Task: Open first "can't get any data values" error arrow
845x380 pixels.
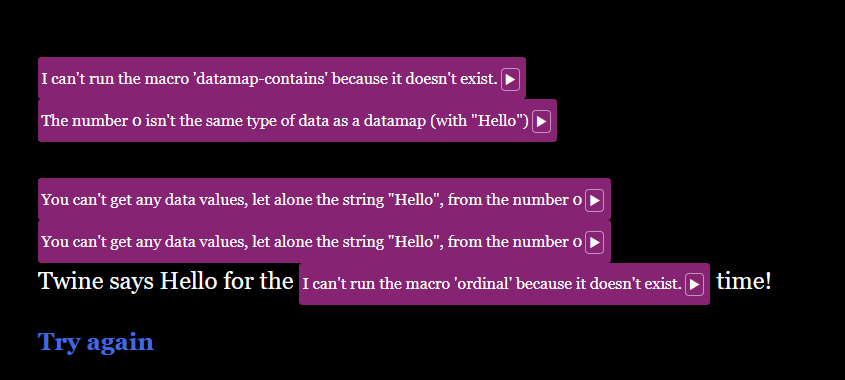Action: coord(594,201)
